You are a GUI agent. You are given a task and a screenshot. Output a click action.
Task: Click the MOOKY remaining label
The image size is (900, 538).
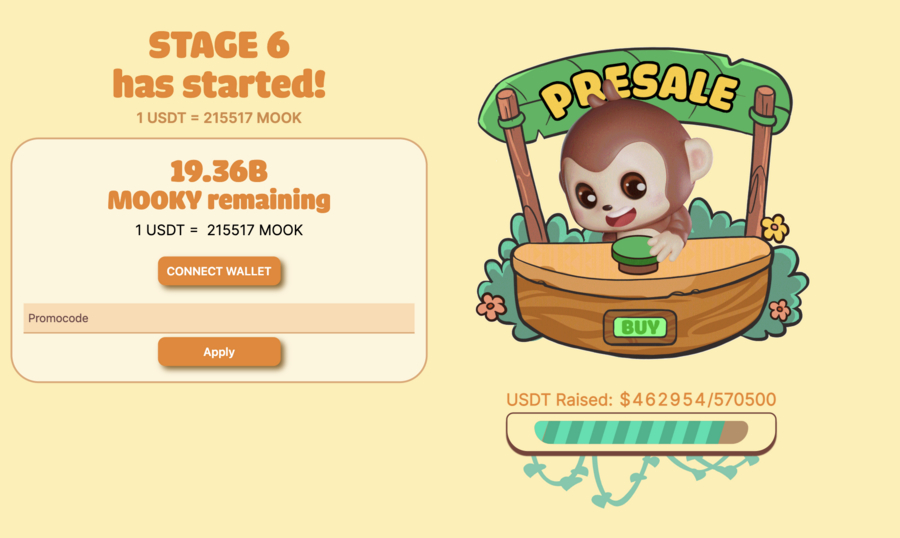coord(219,200)
